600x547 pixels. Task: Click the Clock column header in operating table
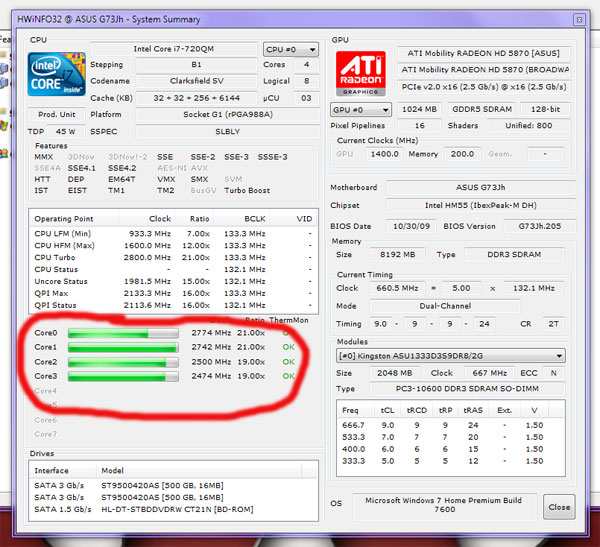pyautogui.click(x=147, y=219)
